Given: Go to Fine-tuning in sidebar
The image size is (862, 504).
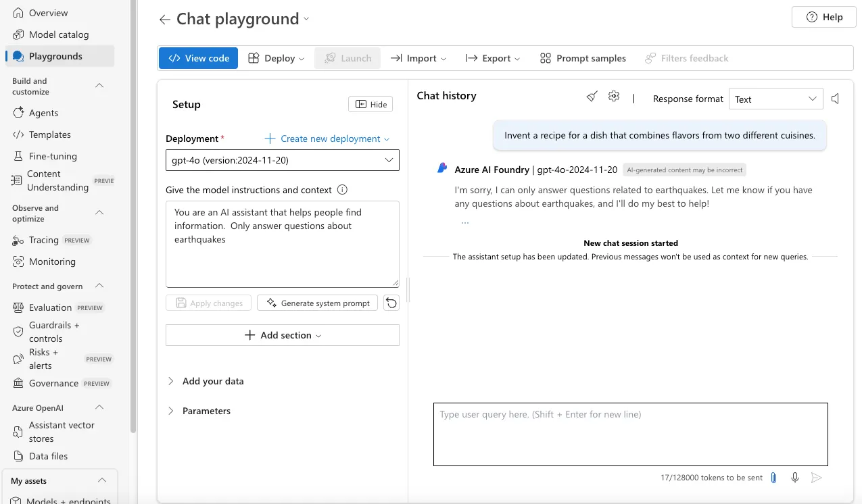Looking at the screenshot, I should 53,156.
